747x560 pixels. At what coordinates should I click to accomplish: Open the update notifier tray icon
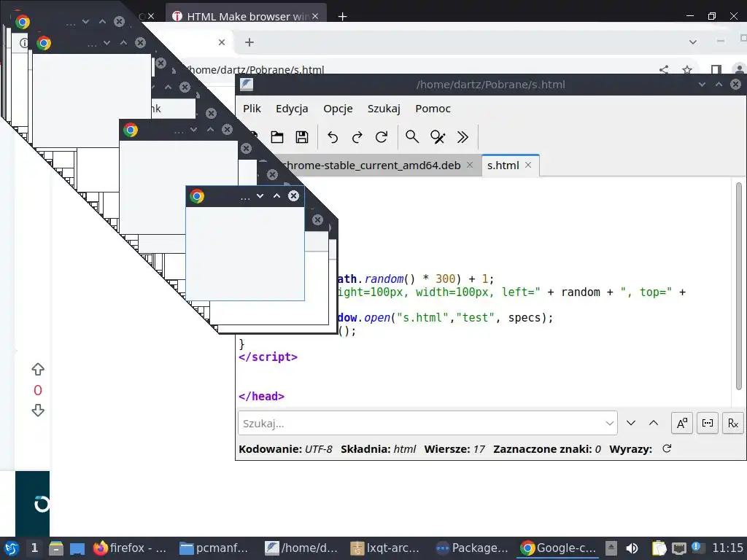(x=697, y=547)
